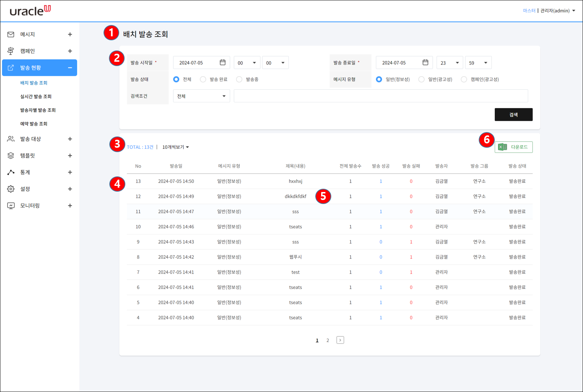Open 배치 발송 조회 submenu
Screen dimensions: 583x392
click(x=34, y=83)
